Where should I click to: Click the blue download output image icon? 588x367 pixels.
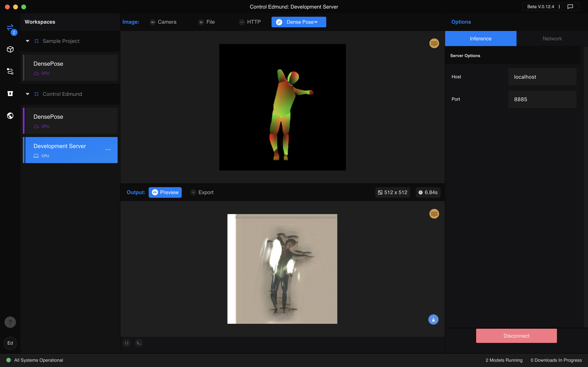(433, 319)
